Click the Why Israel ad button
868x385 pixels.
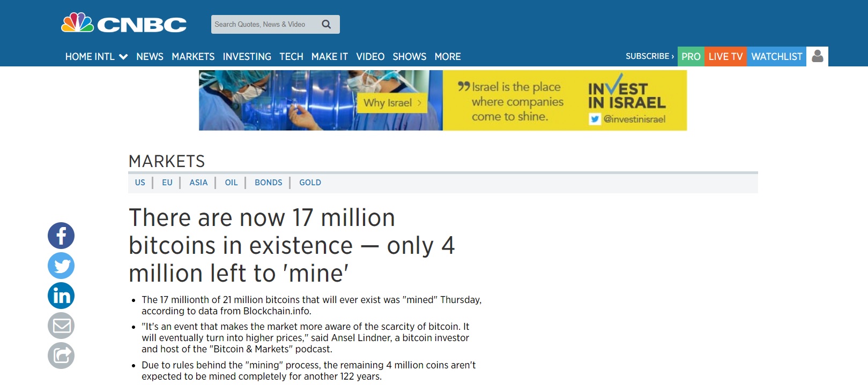[392, 103]
